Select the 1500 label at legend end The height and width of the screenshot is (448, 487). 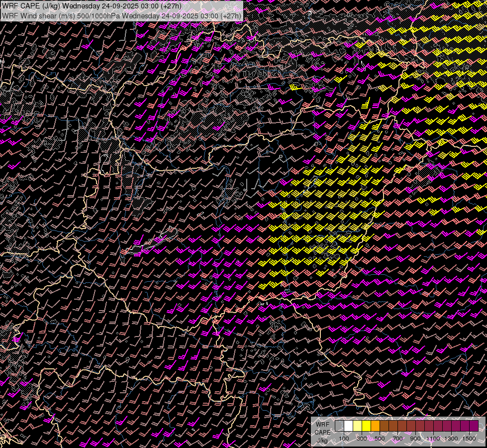tap(469, 439)
